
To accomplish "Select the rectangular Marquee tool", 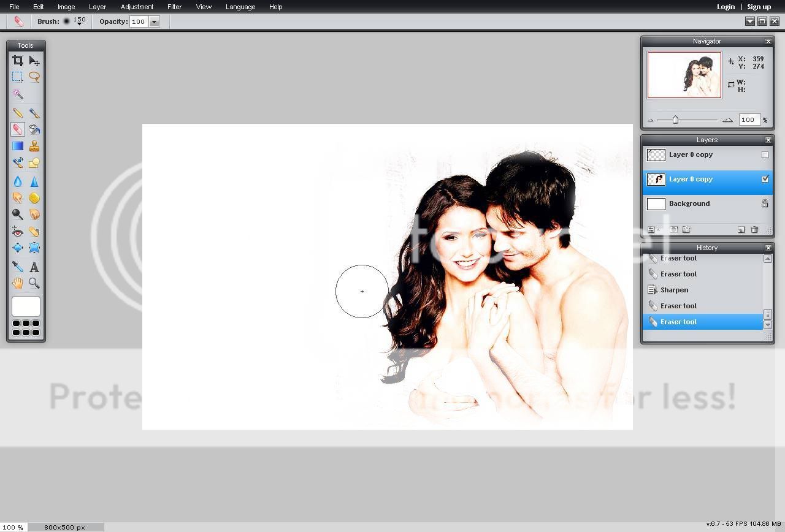I will tap(18, 77).
